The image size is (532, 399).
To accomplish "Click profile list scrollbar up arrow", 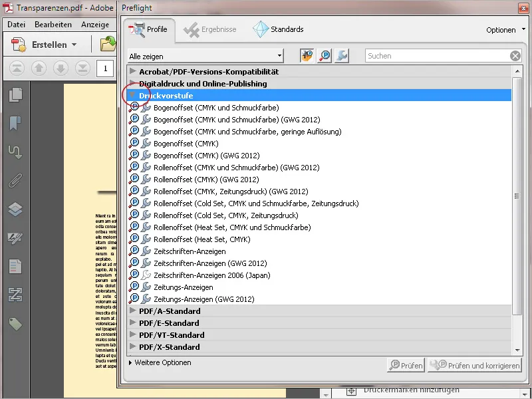I will (517, 71).
